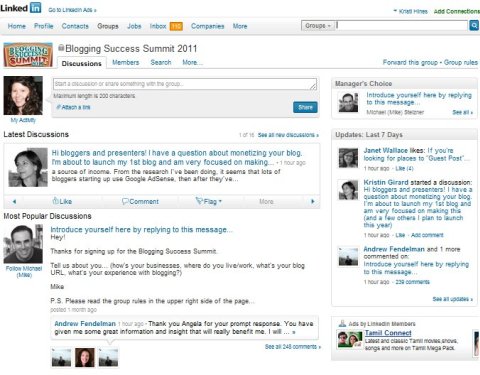
Task: Switch to the group Search tab
Action: 161,62
